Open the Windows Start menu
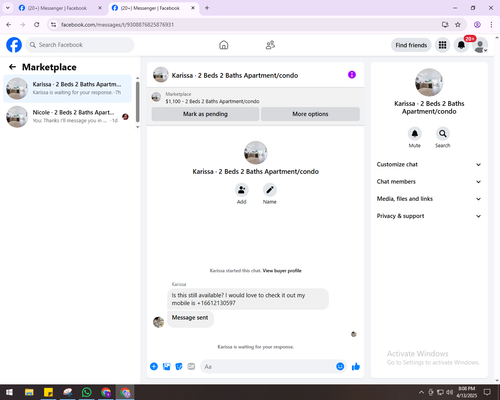The image size is (500, 400). (x=9, y=392)
